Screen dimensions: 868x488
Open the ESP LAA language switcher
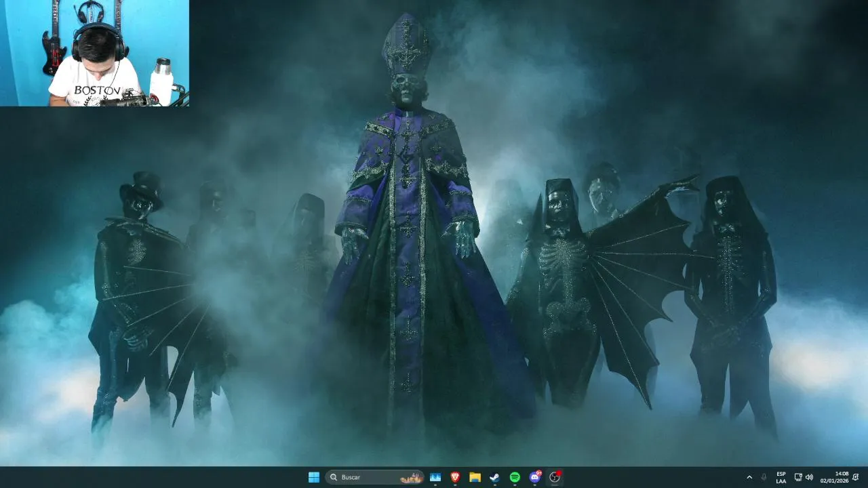(781, 477)
